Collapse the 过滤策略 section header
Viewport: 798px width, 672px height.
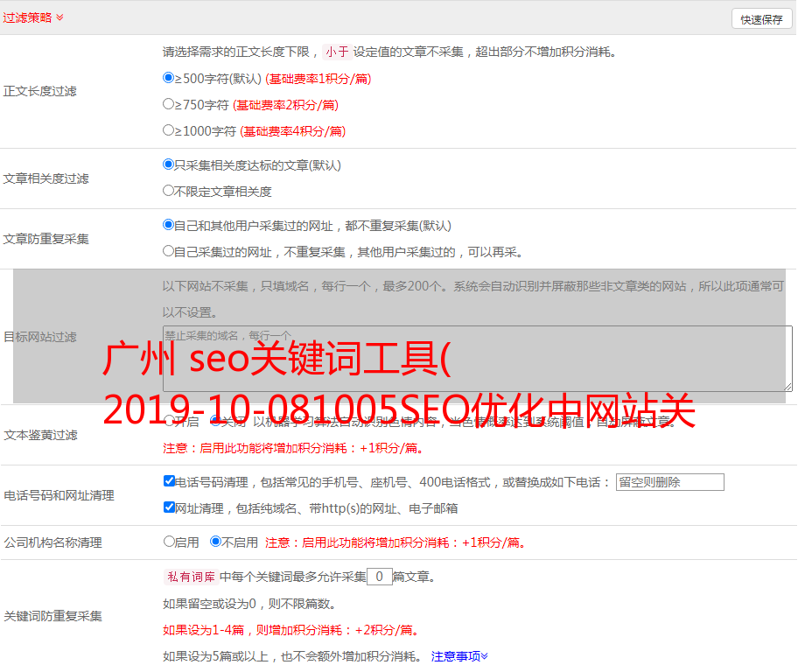tap(33, 17)
